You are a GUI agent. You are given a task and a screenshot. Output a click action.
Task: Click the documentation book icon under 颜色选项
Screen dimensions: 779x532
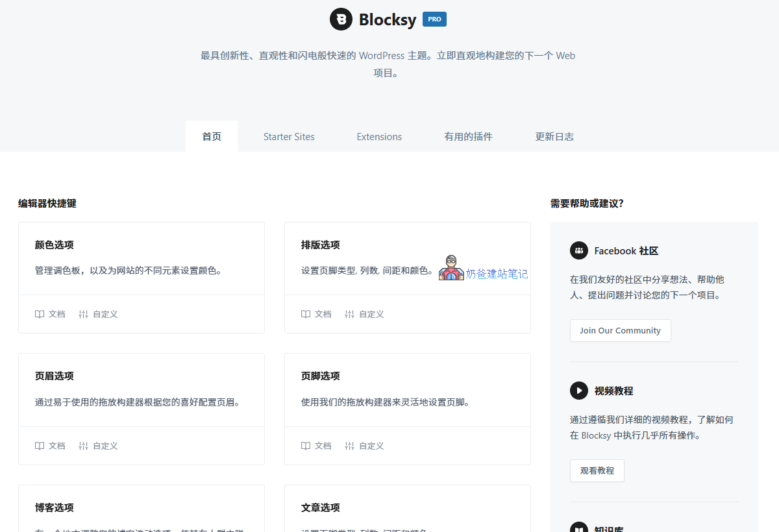39,313
